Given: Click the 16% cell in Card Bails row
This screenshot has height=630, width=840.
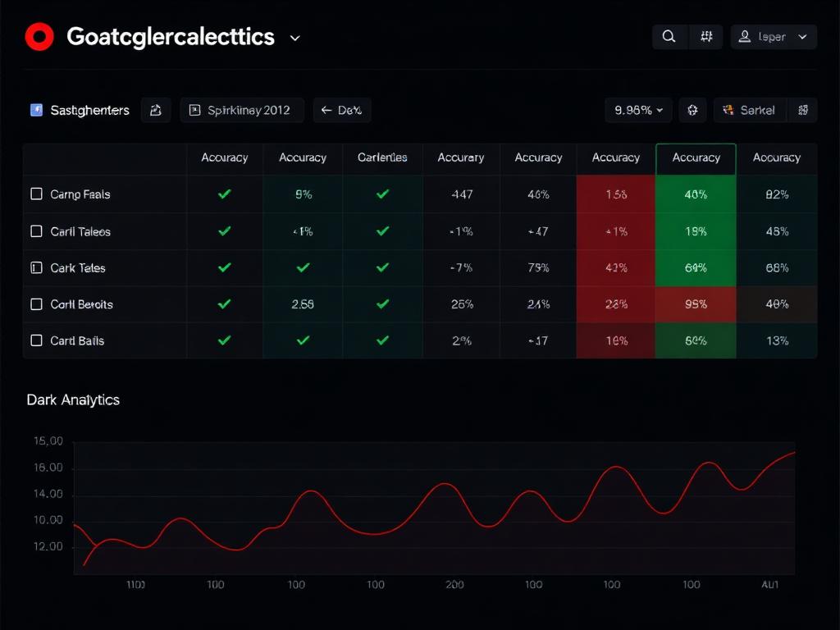Looking at the screenshot, I should [x=616, y=340].
